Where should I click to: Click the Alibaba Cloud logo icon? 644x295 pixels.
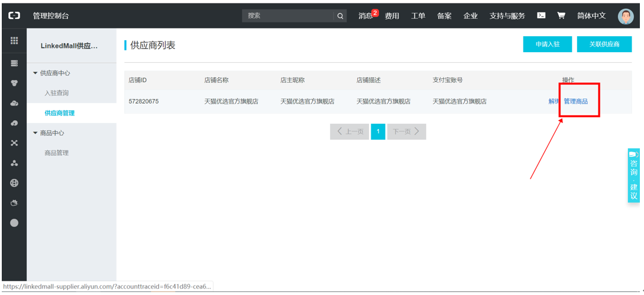pos(14,16)
